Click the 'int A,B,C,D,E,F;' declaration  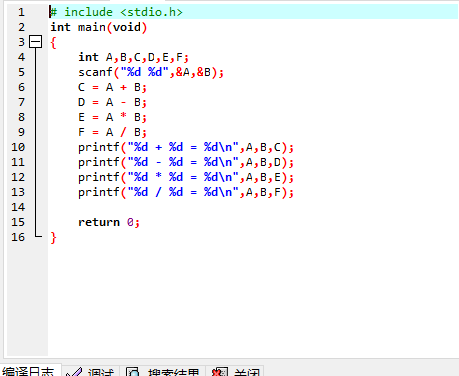tap(133, 57)
